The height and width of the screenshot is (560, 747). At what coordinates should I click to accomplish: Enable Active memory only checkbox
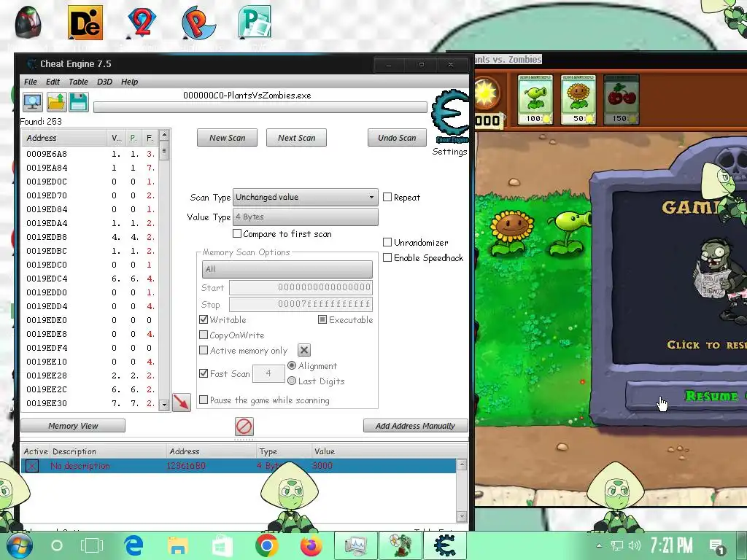click(x=204, y=350)
